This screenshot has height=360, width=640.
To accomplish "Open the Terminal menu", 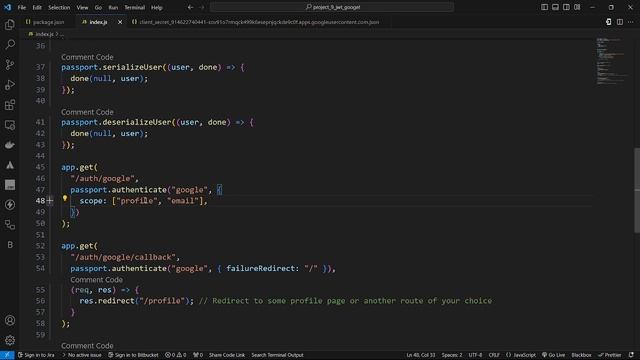I will [134, 7].
